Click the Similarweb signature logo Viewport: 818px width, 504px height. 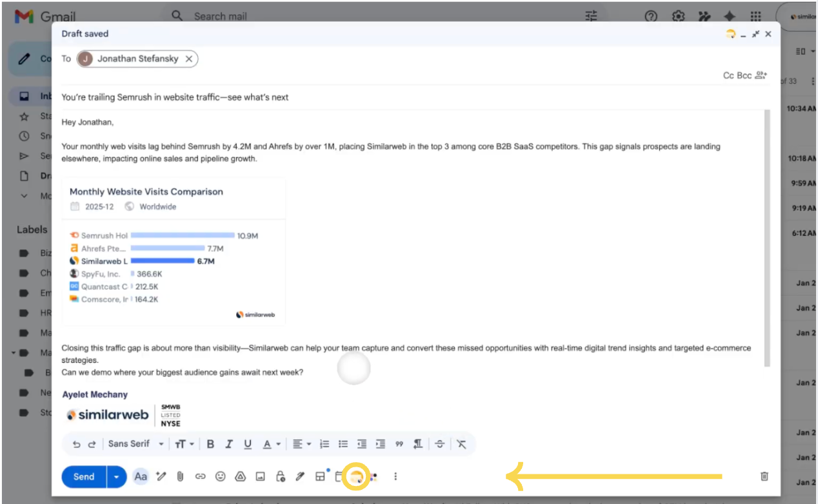108,415
